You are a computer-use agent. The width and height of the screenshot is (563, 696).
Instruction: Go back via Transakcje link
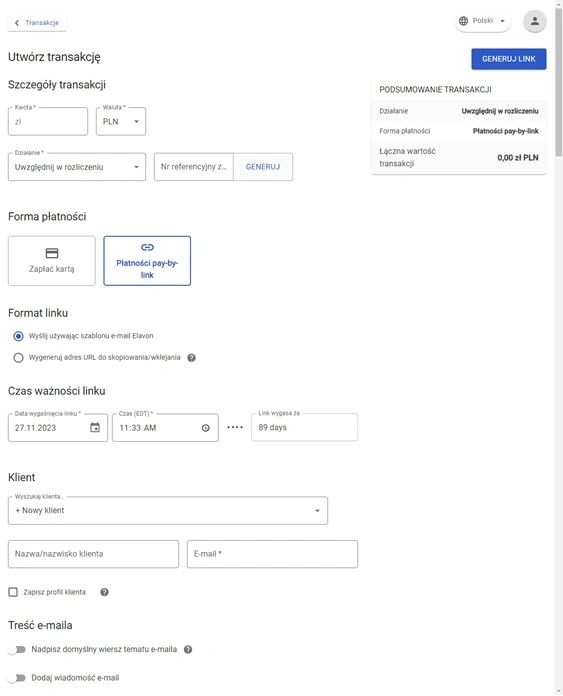[x=37, y=23]
